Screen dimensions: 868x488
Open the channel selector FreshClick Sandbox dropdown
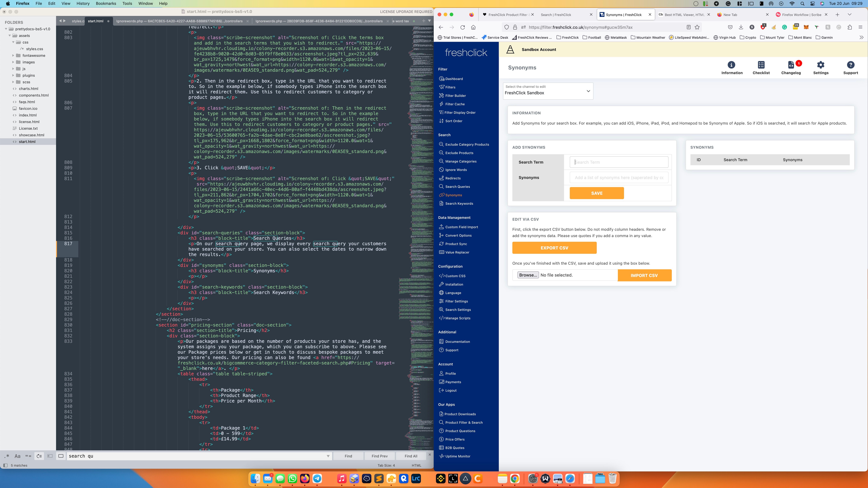tap(548, 91)
